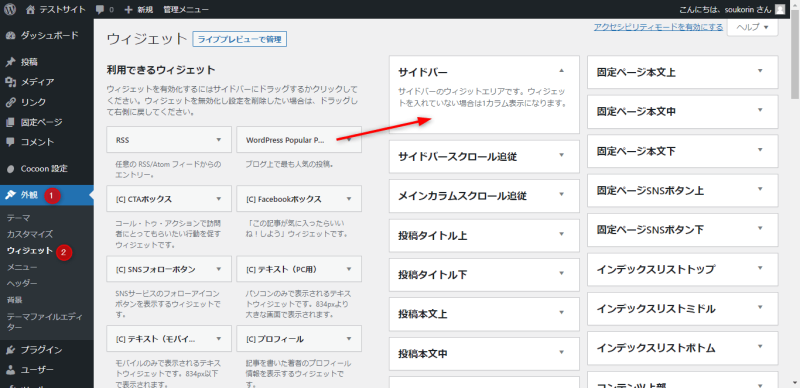Viewport: 800px width, 388px height.
Task: Click the user avatar in admin bar
Action: coord(780,9)
